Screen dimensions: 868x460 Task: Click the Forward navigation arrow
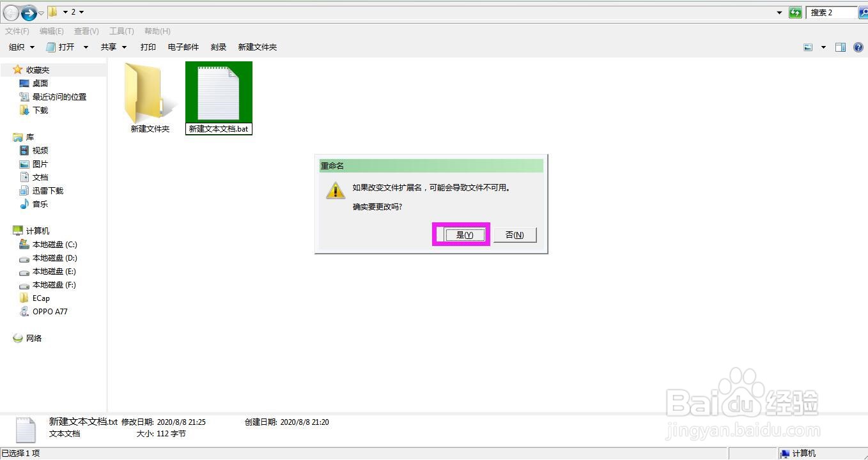[29, 12]
